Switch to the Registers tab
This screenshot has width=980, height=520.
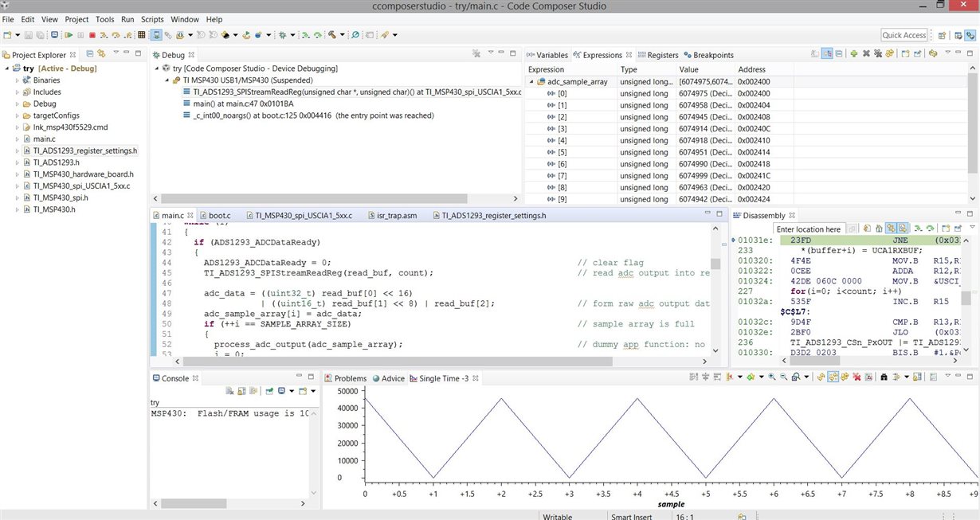tap(657, 55)
